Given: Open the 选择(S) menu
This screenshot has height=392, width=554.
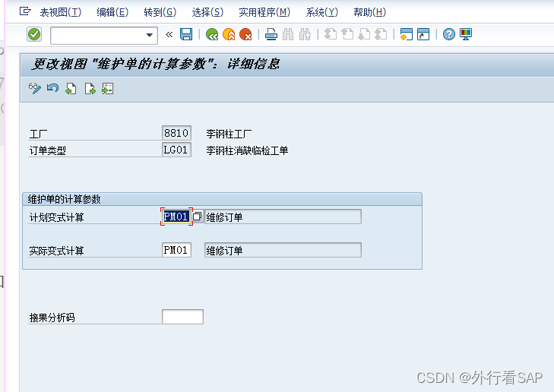Looking at the screenshot, I should pyautogui.click(x=207, y=12).
